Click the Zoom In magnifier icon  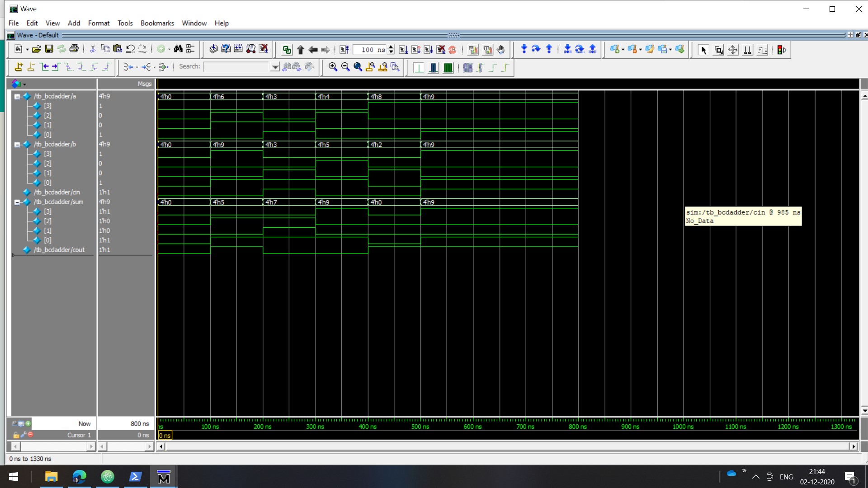(333, 67)
